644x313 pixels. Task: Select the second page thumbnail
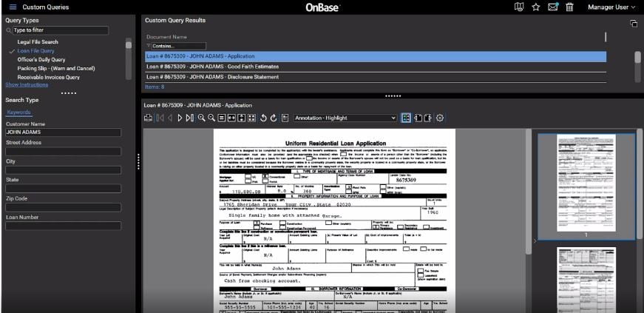586,280
